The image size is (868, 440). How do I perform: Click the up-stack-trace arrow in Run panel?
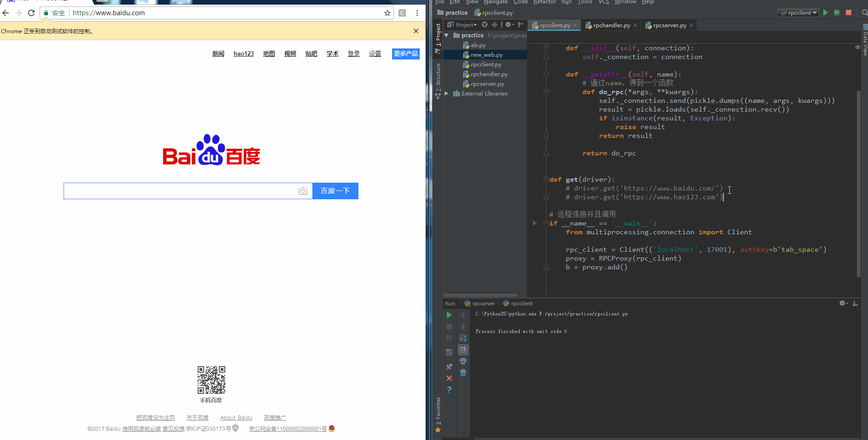tap(463, 315)
